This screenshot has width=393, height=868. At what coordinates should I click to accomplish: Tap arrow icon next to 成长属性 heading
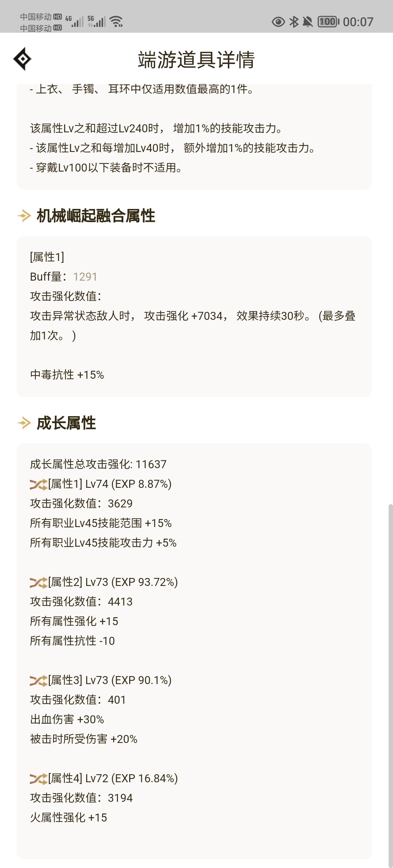click(x=24, y=423)
